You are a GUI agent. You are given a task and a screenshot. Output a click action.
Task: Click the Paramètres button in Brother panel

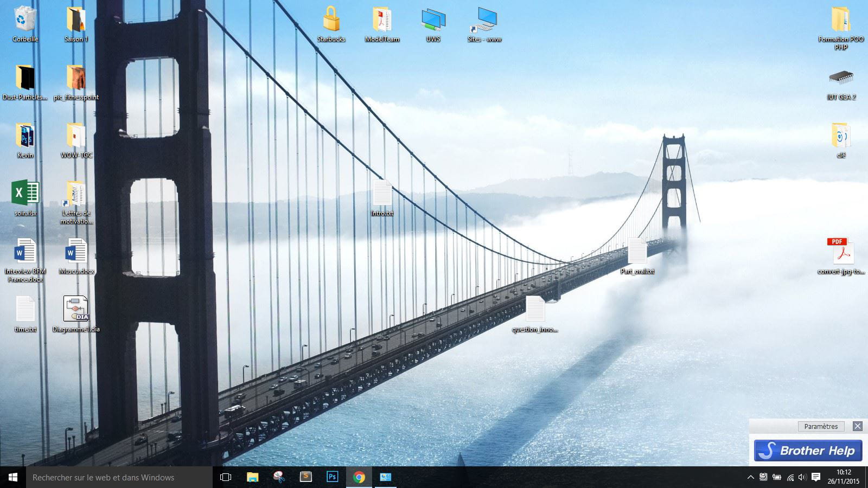[821, 426]
